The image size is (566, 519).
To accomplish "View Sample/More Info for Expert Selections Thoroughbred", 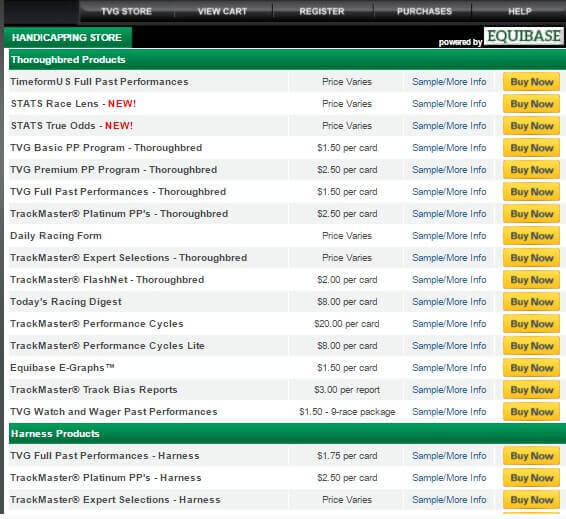I will coord(449,258).
